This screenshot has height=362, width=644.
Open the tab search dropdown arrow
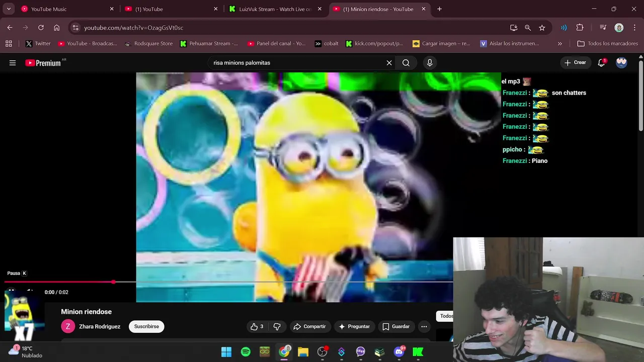point(9,9)
